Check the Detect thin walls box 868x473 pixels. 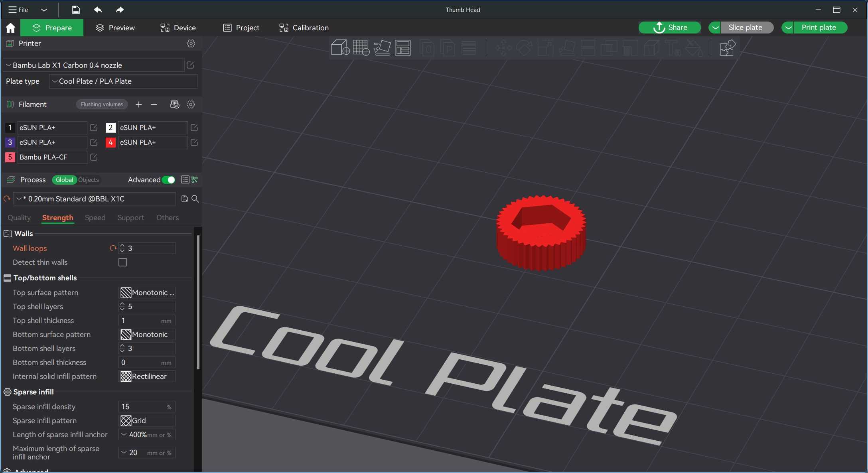tap(122, 262)
